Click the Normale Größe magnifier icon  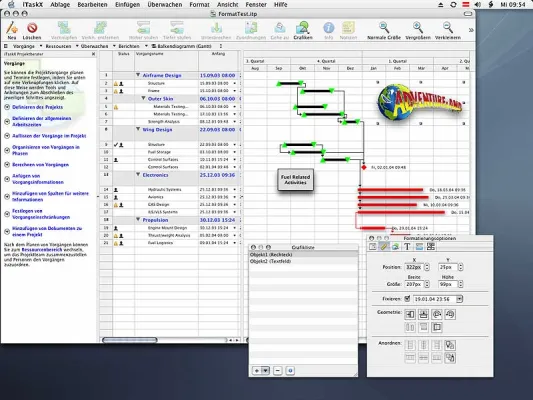tap(384, 28)
